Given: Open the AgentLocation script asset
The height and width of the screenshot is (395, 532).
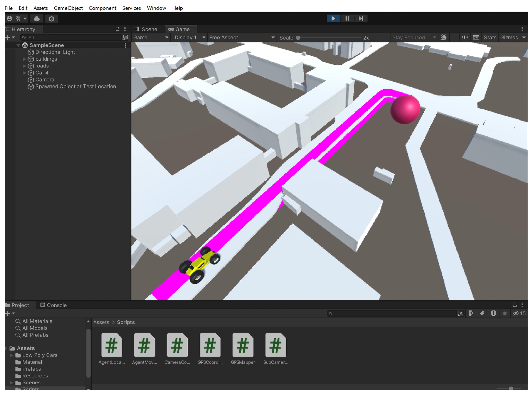Looking at the screenshot, I should click(112, 345).
